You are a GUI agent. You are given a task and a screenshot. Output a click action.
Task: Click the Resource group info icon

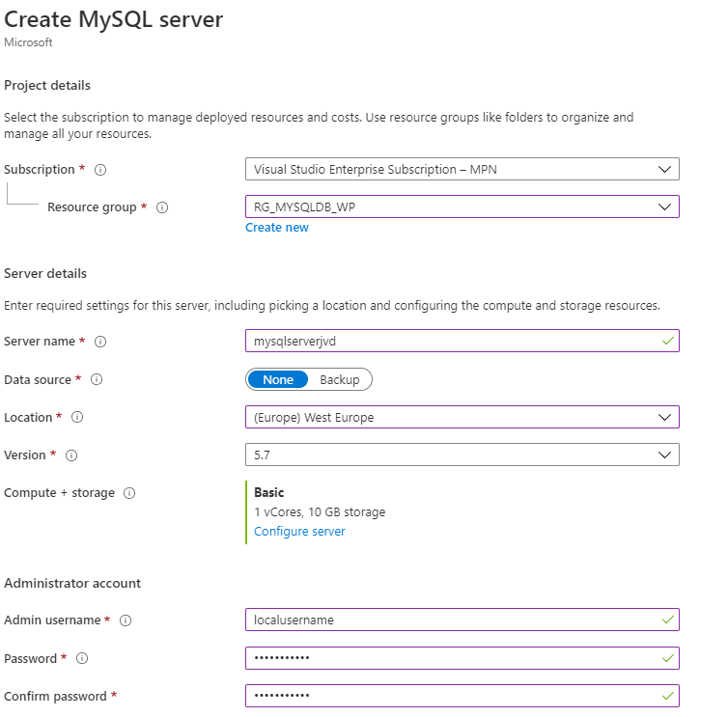click(162, 207)
